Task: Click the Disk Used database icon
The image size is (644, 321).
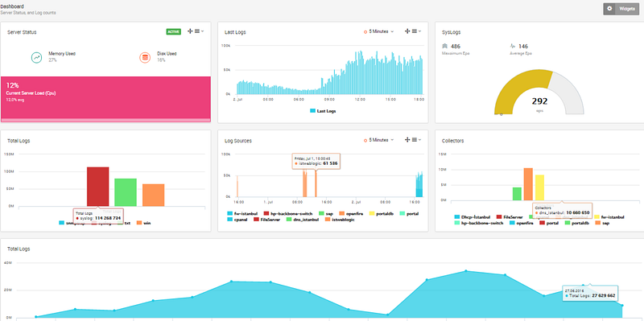Action: point(145,58)
